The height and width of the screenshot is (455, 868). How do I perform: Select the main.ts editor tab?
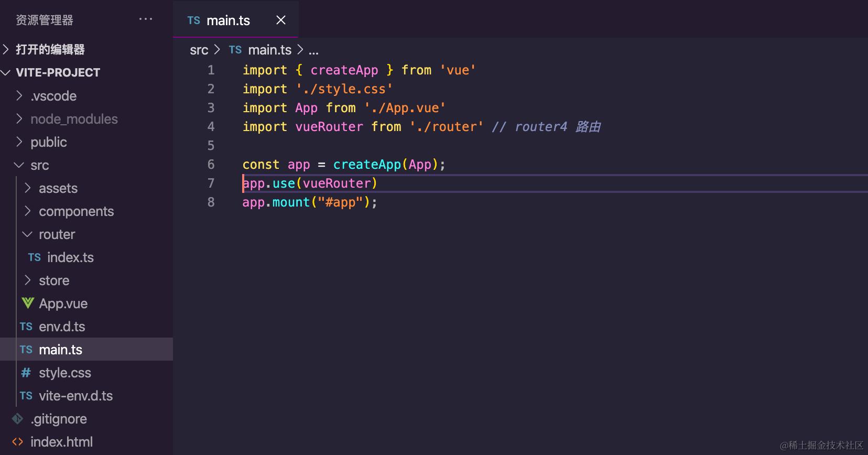236,20
